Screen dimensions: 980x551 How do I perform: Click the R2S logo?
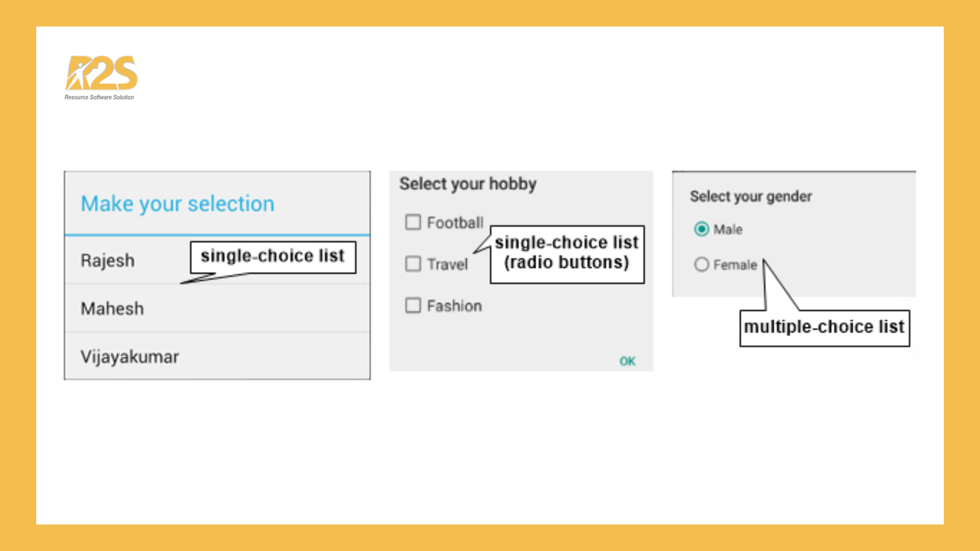click(x=101, y=73)
